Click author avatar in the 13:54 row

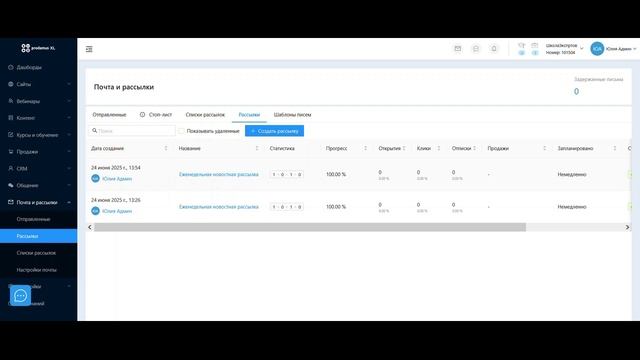(95, 178)
